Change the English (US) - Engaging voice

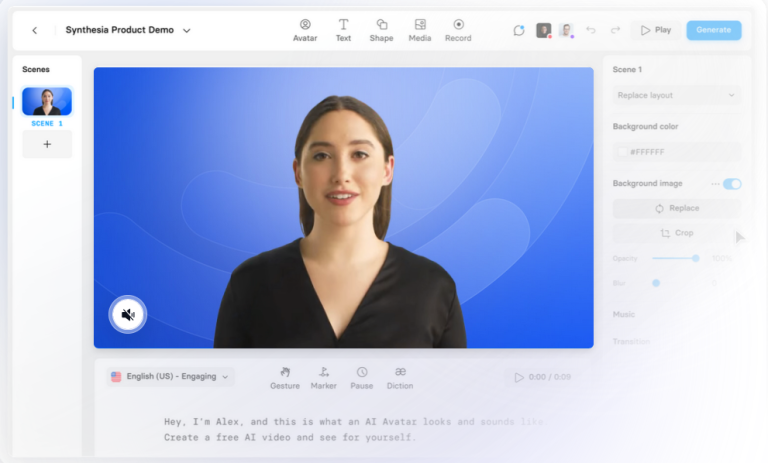click(x=170, y=377)
